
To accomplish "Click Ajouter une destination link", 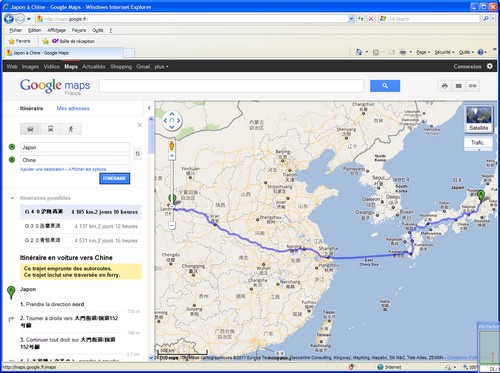I will pyautogui.click(x=42, y=169).
